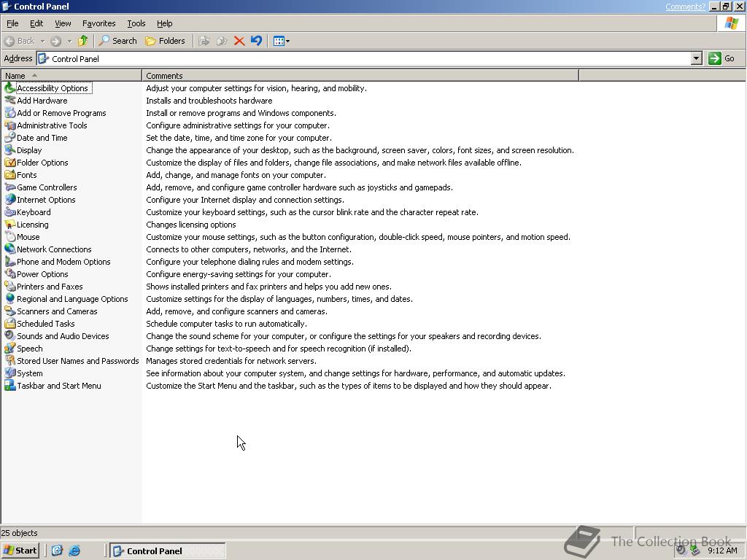Select the Internet Options icon

click(9, 200)
